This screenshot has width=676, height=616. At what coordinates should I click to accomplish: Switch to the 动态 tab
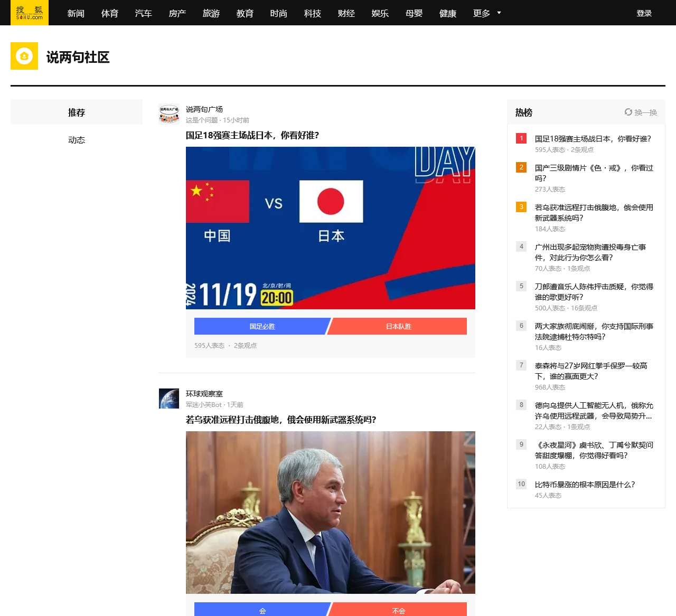pyautogui.click(x=77, y=140)
